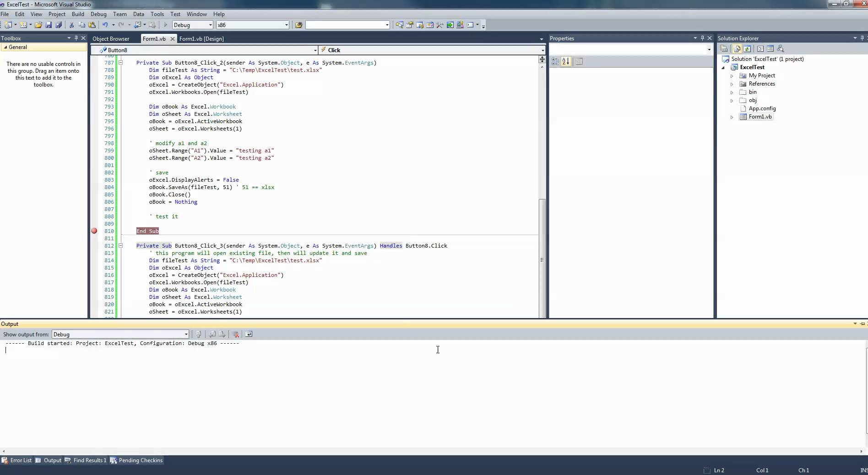Open the Build menu

click(78, 14)
